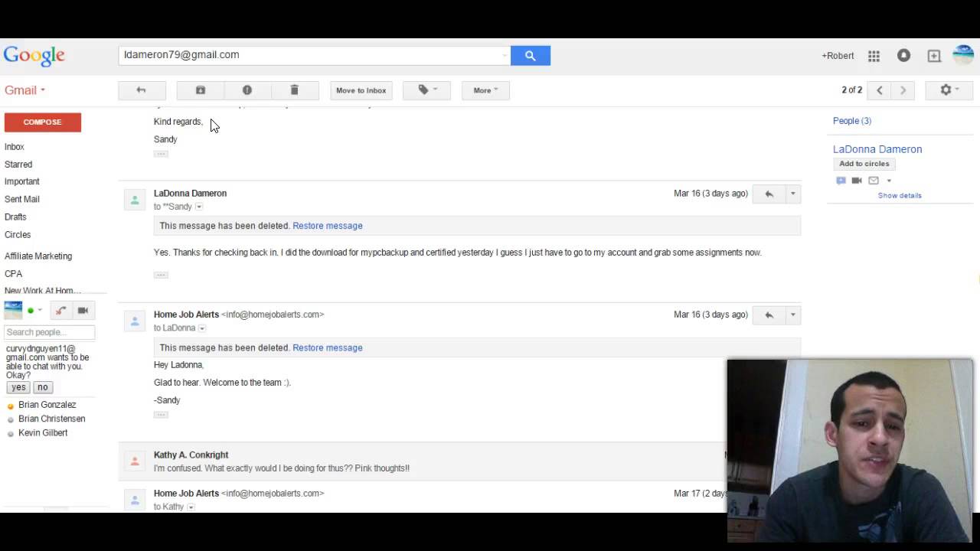Open chat with Kevin Gilbert
Screen dimensions: 980x551
[x=43, y=433]
